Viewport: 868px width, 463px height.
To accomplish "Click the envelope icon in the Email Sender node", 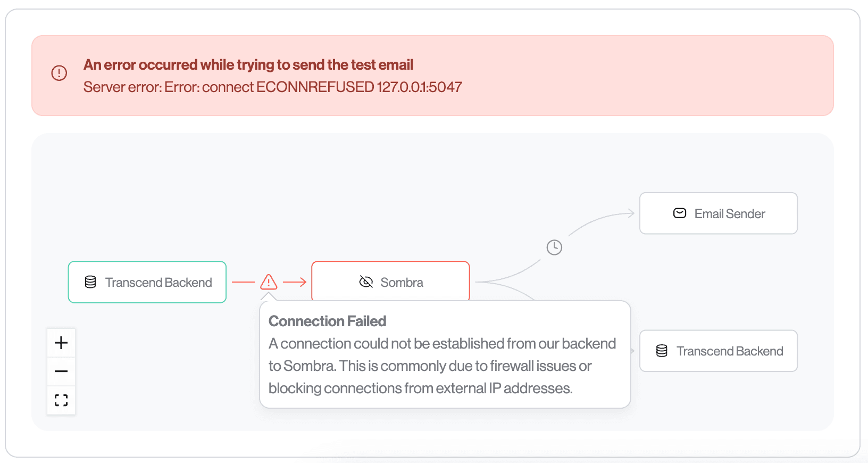I will pyautogui.click(x=679, y=213).
